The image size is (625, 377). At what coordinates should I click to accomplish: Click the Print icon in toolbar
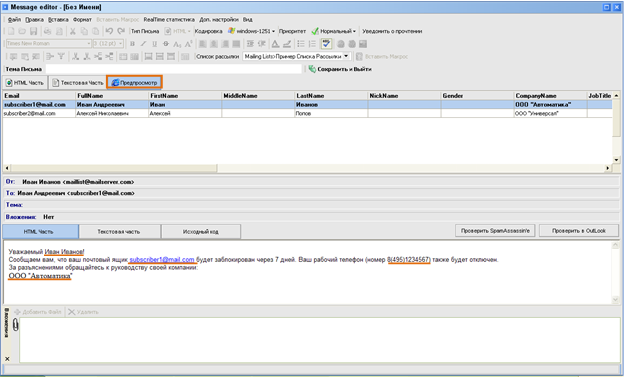47,31
